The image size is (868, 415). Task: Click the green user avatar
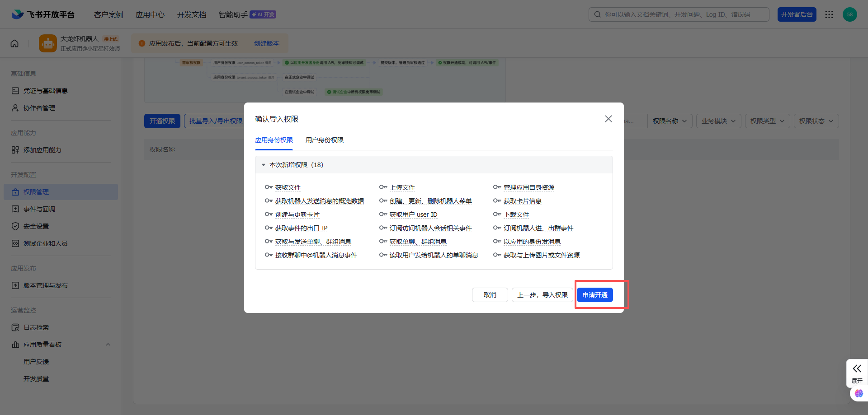coord(849,14)
